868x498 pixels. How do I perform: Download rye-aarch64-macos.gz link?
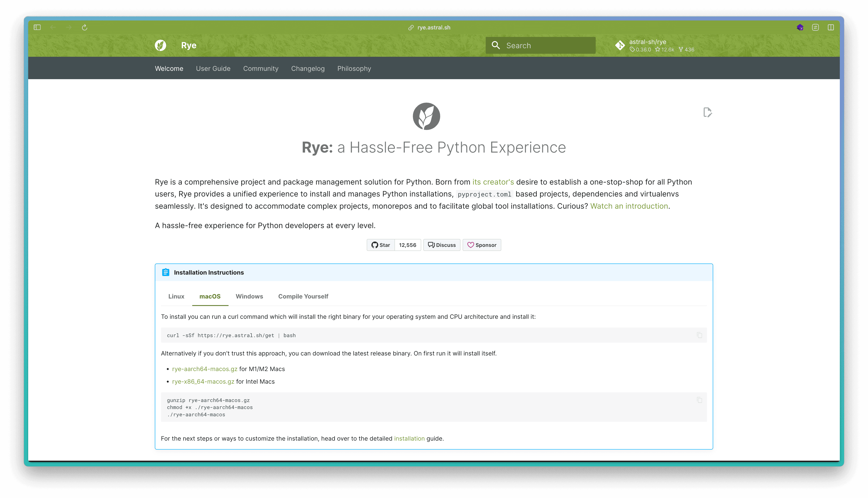click(204, 369)
